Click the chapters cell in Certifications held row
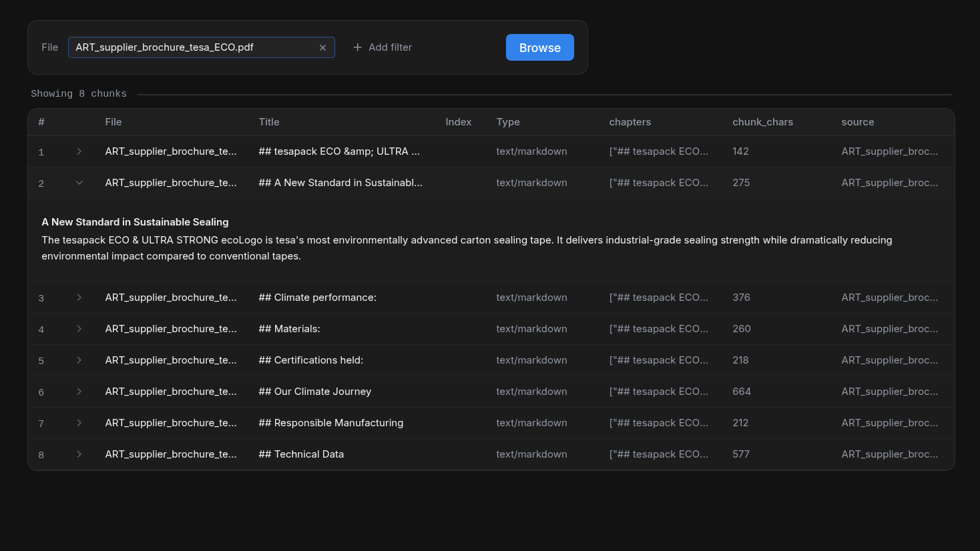Viewport: 980px width, 551px height. click(658, 360)
